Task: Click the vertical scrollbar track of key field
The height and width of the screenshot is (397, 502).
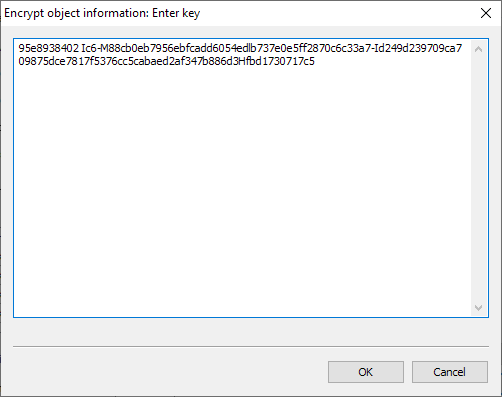Action: click(478, 178)
